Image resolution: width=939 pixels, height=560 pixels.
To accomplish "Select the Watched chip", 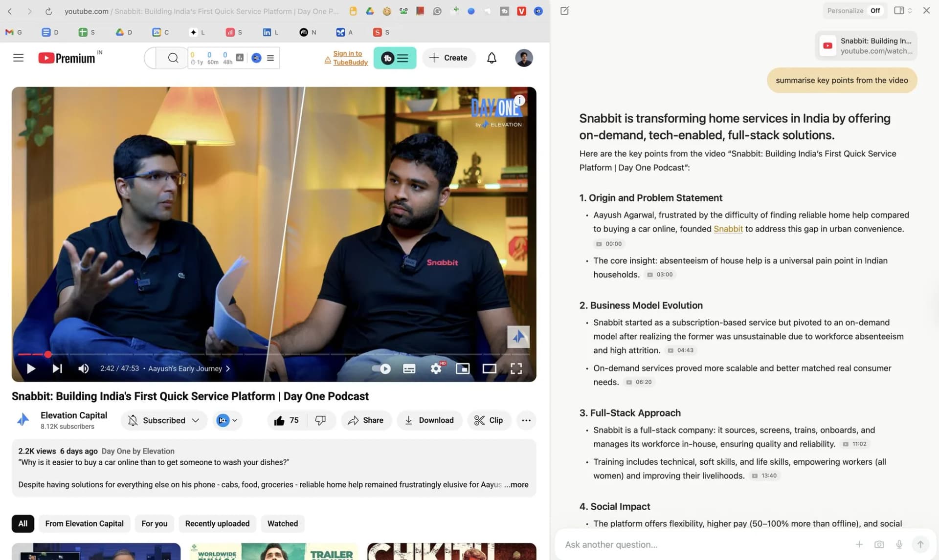I will [x=283, y=523].
